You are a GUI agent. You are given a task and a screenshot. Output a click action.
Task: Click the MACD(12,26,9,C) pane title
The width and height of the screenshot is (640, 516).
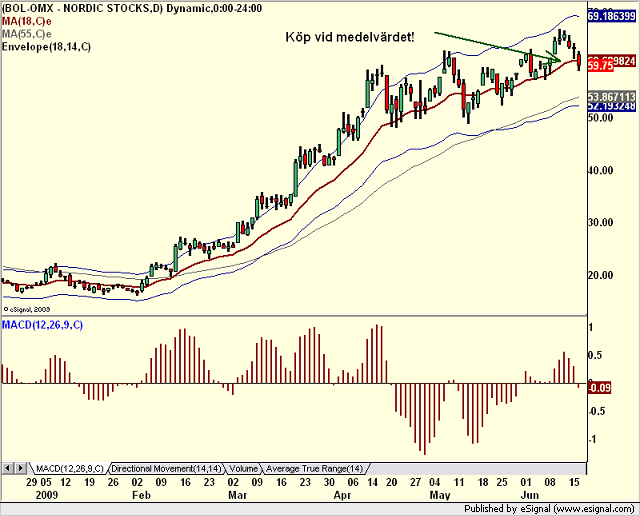(x=42, y=325)
